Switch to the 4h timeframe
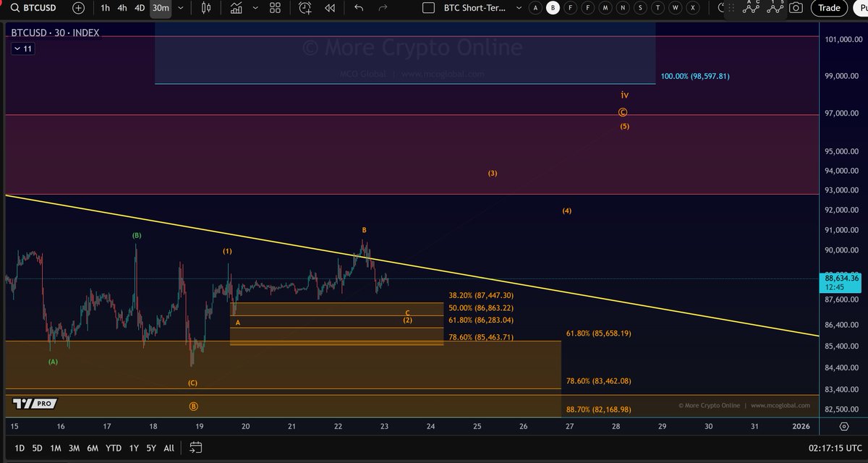 [x=122, y=8]
